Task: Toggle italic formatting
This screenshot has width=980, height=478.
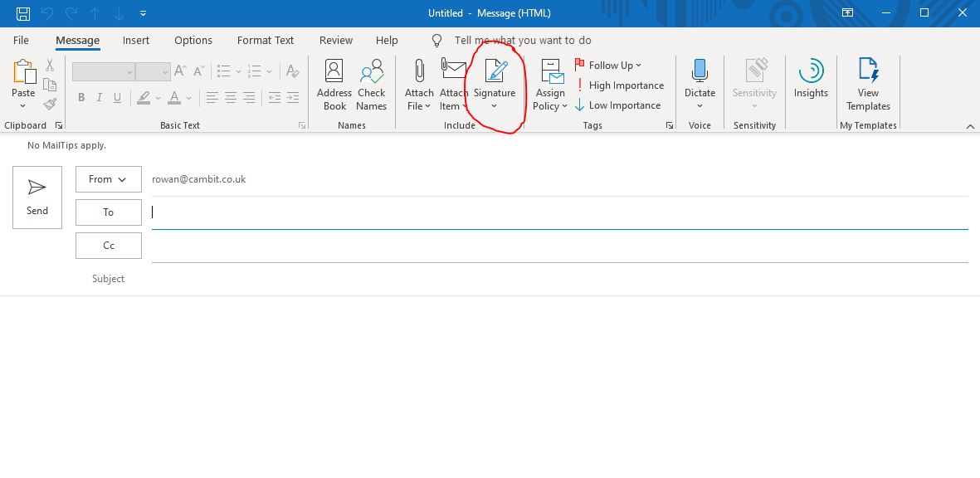Action: 99,97
